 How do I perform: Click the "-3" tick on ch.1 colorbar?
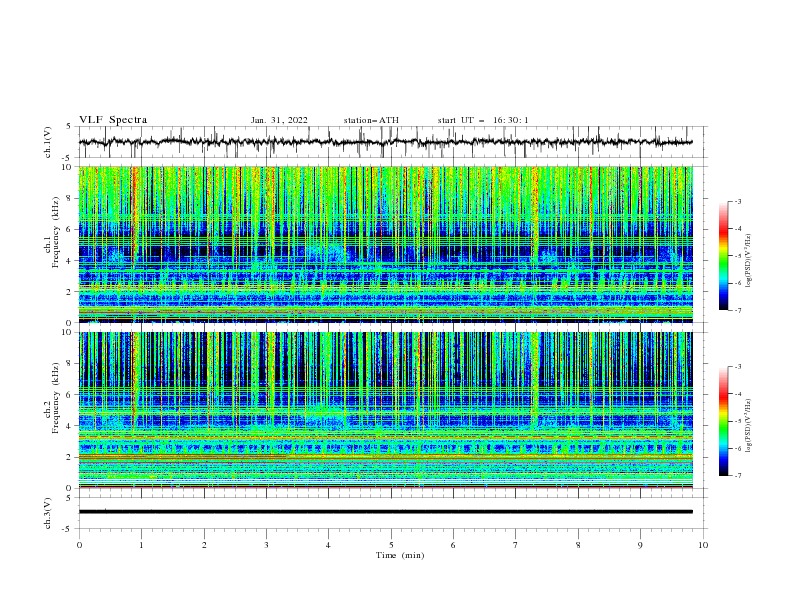coord(738,202)
